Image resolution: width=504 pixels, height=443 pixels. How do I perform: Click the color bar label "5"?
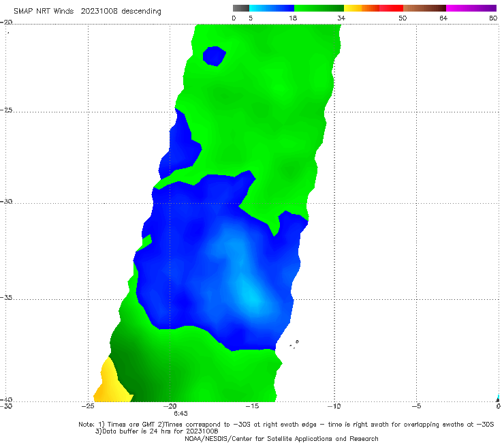(x=251, y=18)
